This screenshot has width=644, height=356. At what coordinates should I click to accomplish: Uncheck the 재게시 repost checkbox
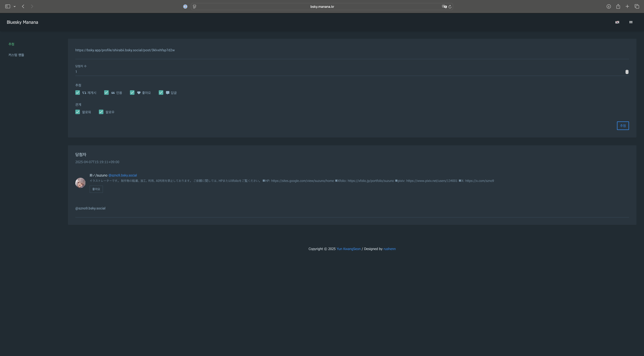(x=77, y=93)
